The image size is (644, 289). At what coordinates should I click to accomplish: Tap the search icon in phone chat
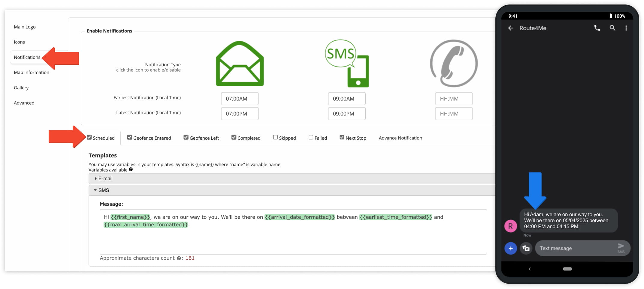612,28
